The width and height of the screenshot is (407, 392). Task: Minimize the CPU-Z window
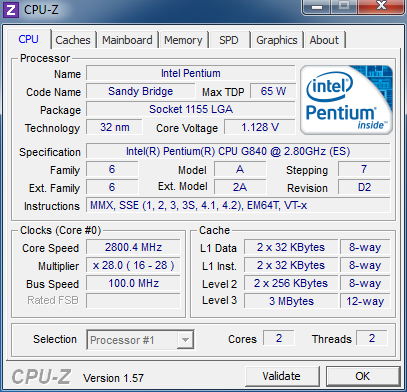(x=317, y=7)
